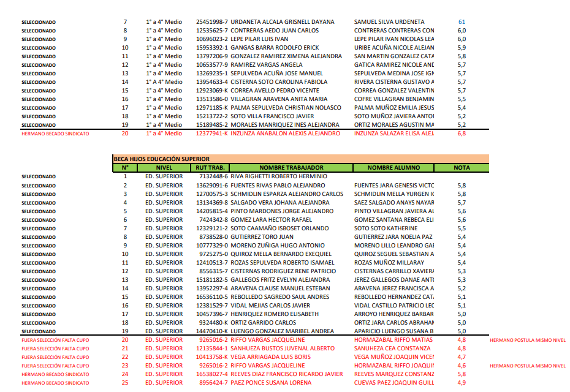Viewport: 570px width, 392px height.
Task: Select worker SEPULVEDA ACUÑA JOSE MANUEL
Action: point(276,73)
